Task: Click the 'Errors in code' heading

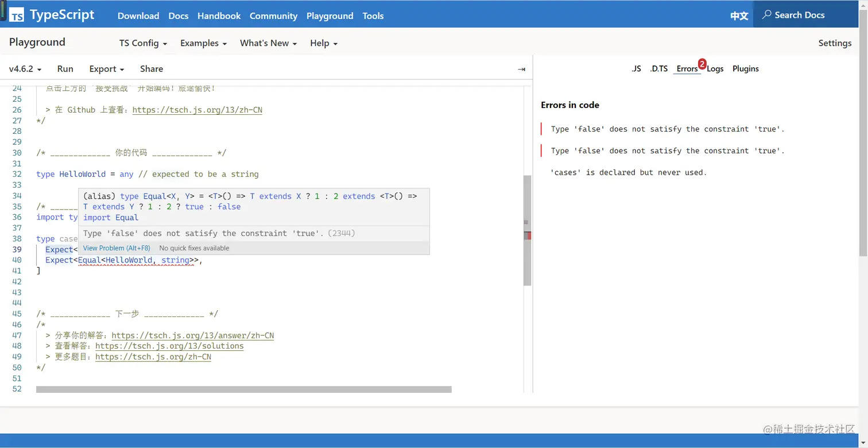Action: [570, 105]
